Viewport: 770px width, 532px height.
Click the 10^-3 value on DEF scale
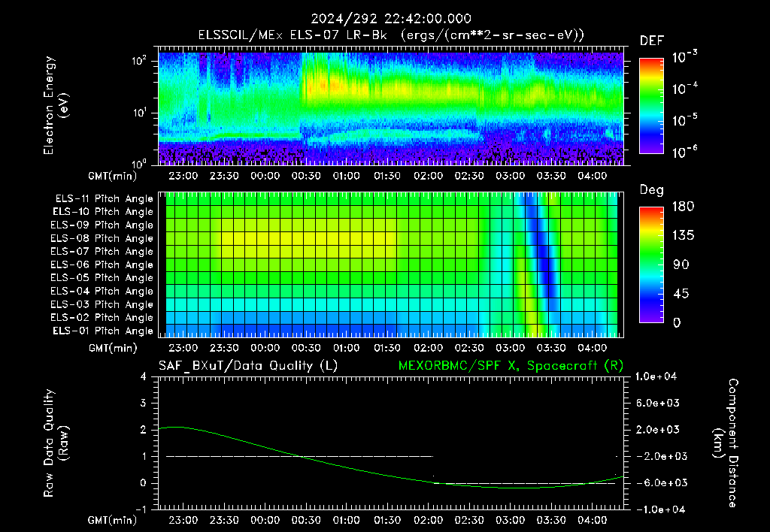coord(684,57)
